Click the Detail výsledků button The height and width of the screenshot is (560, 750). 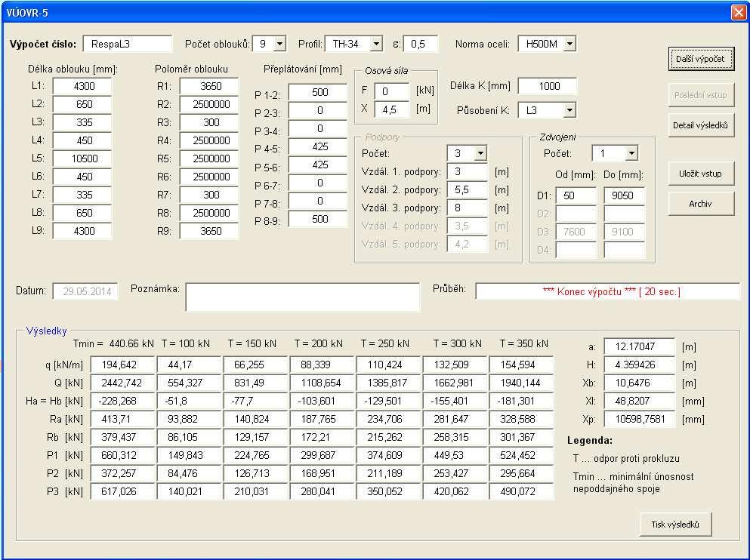point(701,125)
